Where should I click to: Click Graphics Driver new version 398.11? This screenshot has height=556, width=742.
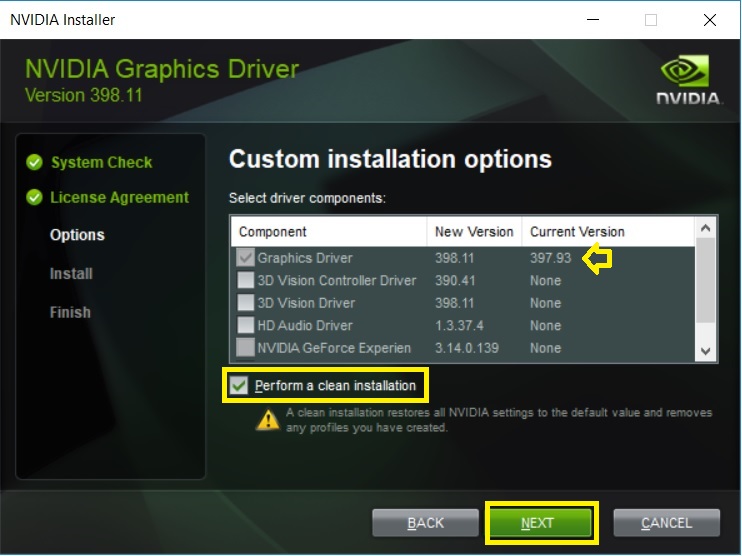454,258
